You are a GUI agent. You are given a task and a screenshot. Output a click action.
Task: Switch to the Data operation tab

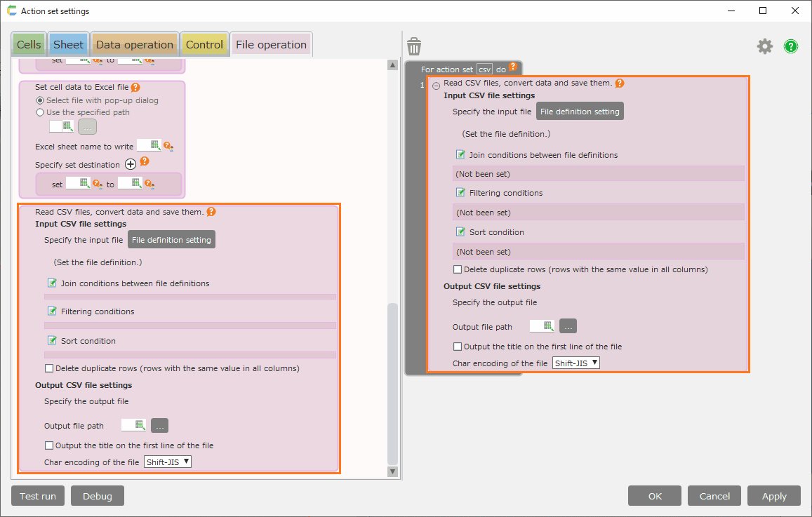click(x=134, y=45)
